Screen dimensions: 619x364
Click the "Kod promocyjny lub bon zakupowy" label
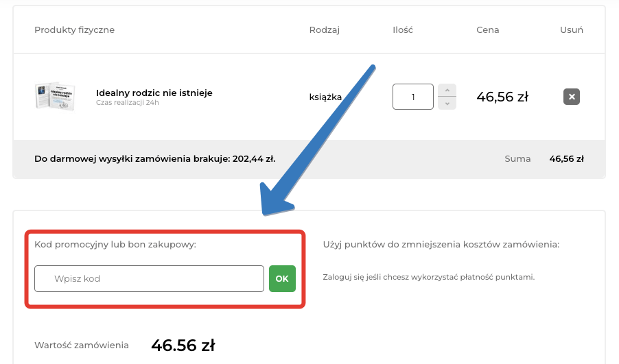(115, 244)
